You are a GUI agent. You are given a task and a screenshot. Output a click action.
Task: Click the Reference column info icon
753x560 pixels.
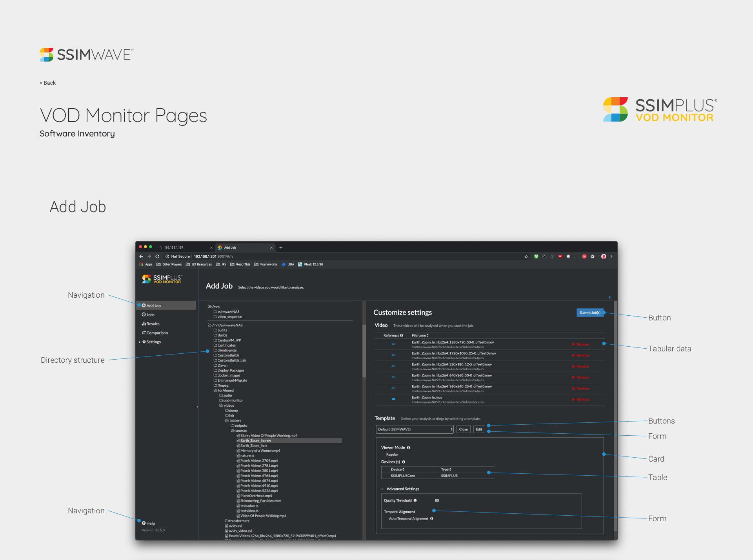click(x=401, y=336)
